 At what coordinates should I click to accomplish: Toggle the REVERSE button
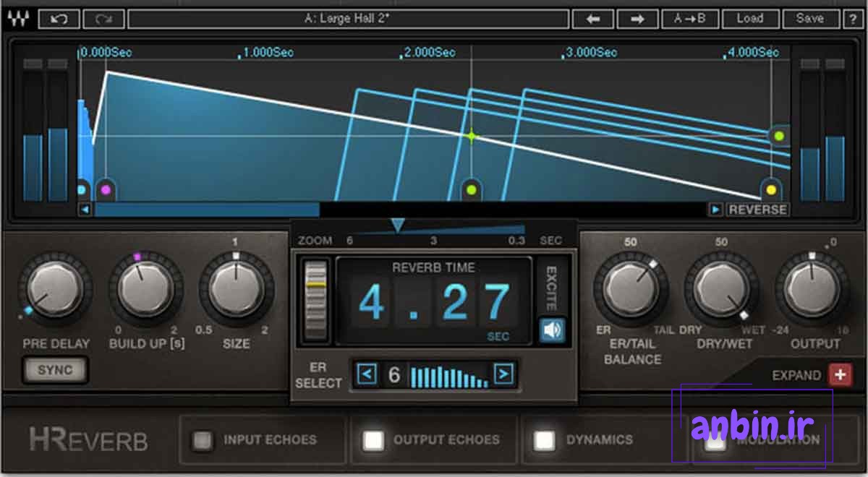point(757,210)
